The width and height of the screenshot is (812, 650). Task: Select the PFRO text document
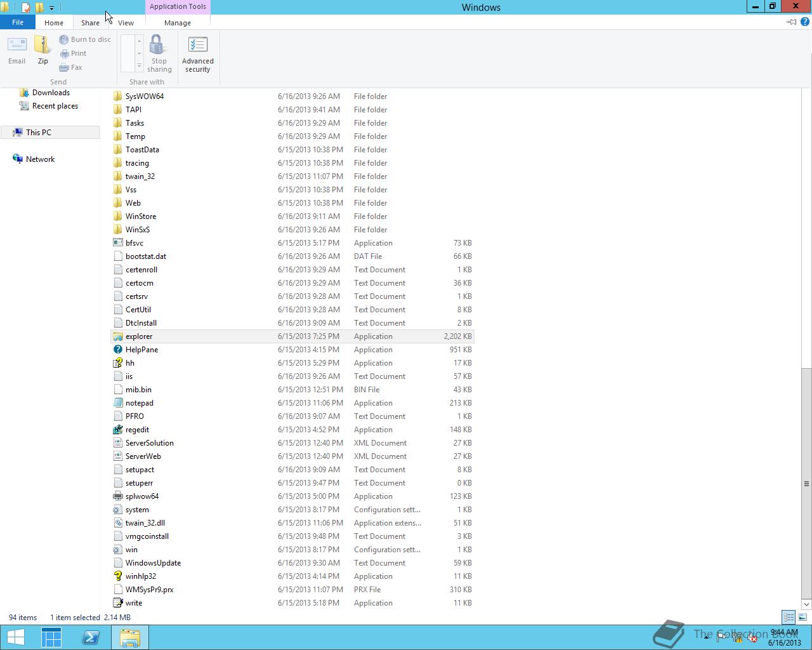(292, 416)
